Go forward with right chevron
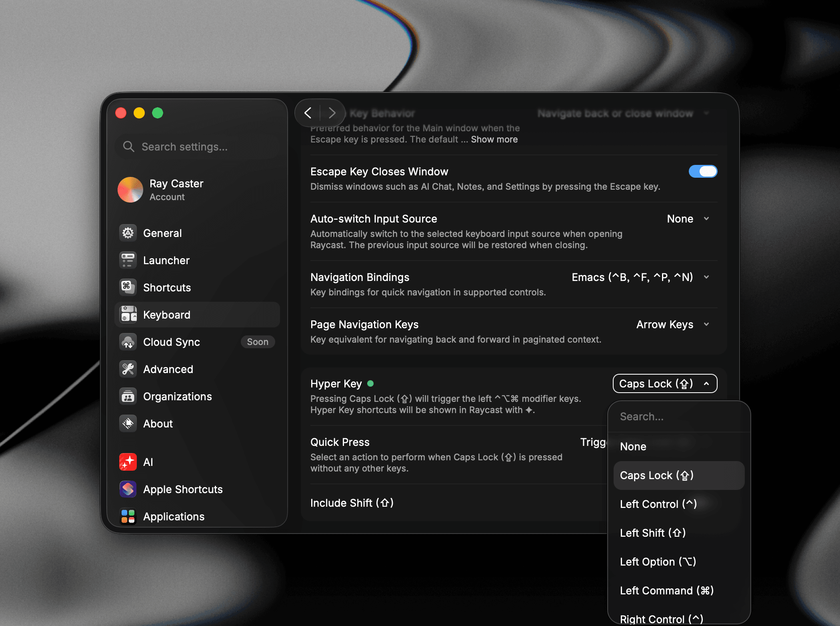840x626 pixels. (332, 113)
